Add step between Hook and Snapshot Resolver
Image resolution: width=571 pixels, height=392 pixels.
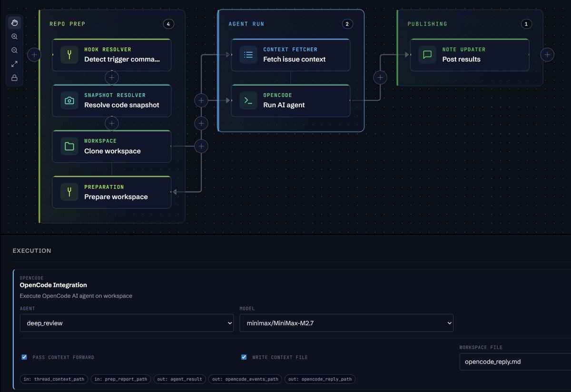pos(111,77)
